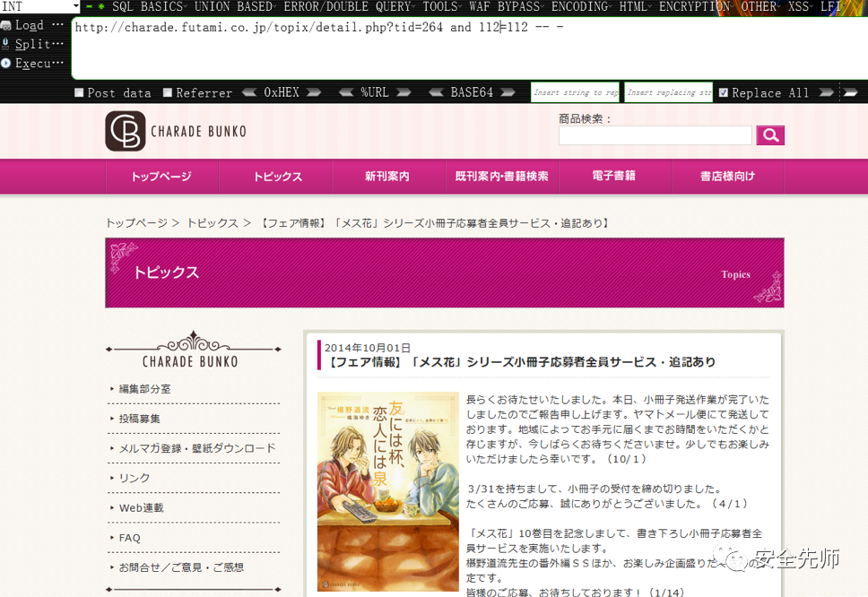The height and width of the screenshot is (597, 868).
Task: Click the Charade Bunko CB logo
Action: coord(126,131)
